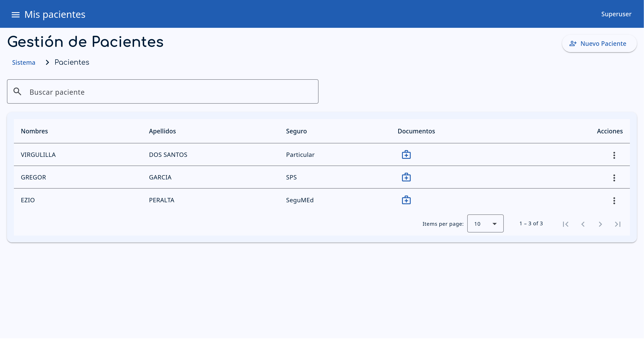This screenshot has height=345, width=644.
Task: Click the Nuevo Paciente button
Action: click(x=599, y=43)
